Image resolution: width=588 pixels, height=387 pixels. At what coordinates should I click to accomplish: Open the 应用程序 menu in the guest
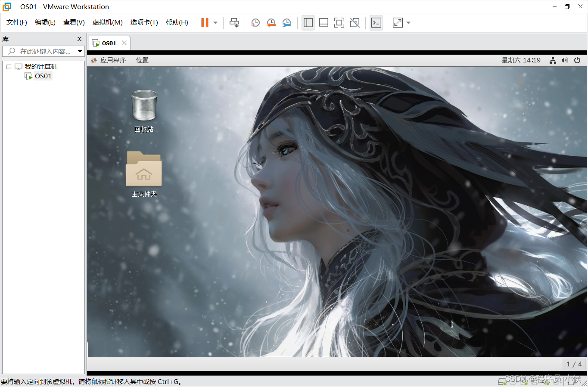tap(113, 60)
